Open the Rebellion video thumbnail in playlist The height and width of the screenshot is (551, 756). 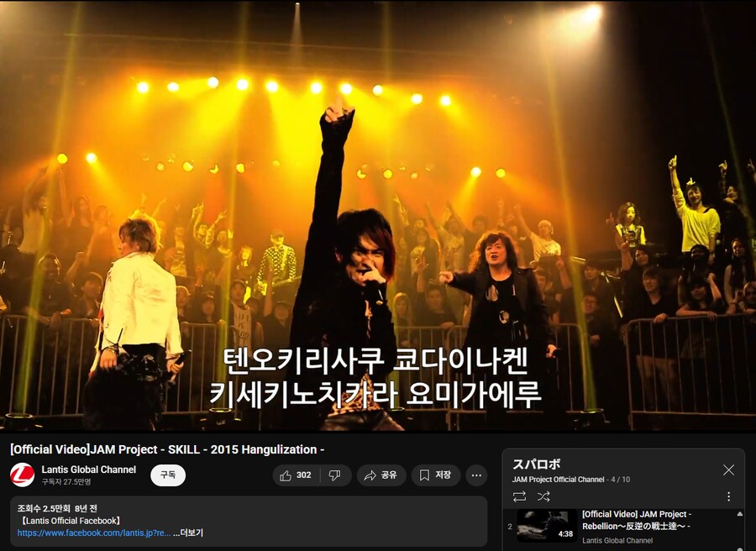(x=547, y=526)
